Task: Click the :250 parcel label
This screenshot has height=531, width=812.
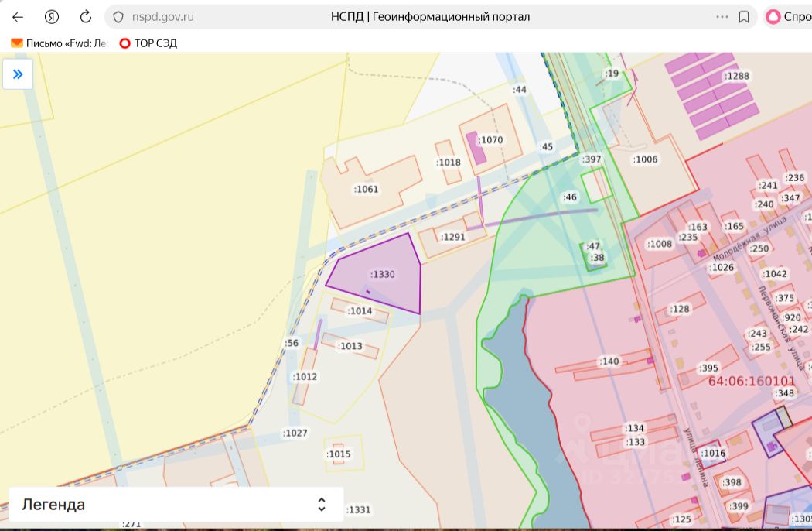Action: (x=759, y=249)
